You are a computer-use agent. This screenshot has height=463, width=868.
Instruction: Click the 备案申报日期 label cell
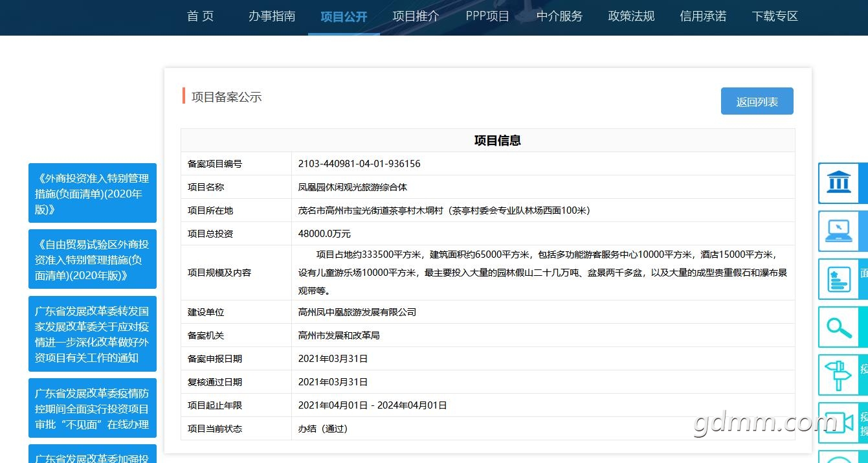point(236,359)
